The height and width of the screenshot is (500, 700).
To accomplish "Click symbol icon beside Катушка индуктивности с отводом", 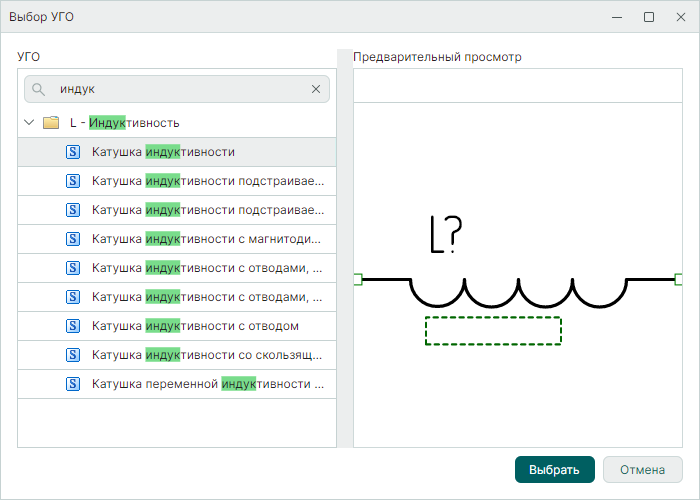I will (x=72, y=326).
